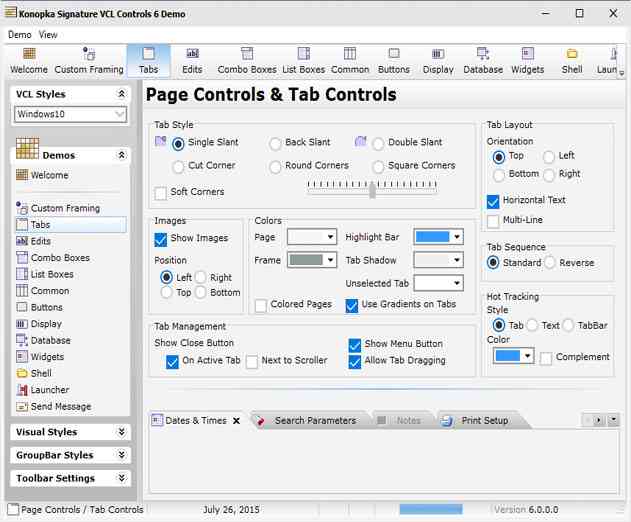The image size is (631, 522).
Task: Adjust the tab style slant slider
Action: 372,189
